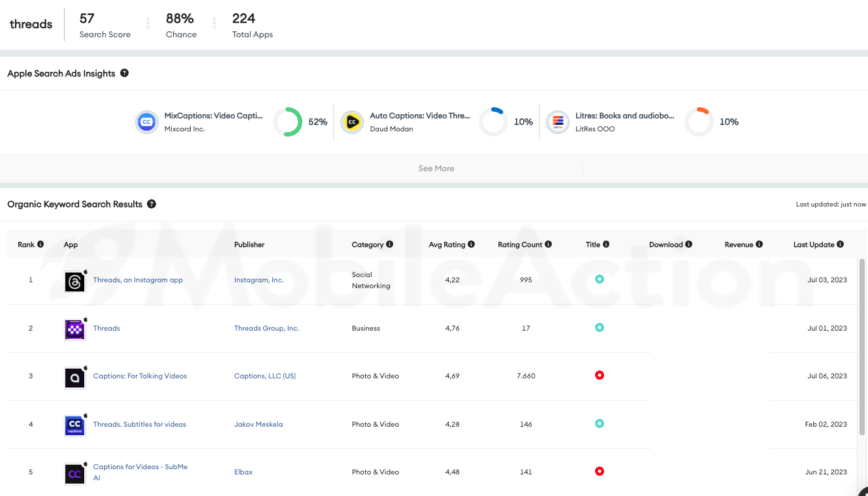Click the SubMe AI app icon
Image resolution: width=868 pixels, height=496 pixels.
(x=75, y=474)
